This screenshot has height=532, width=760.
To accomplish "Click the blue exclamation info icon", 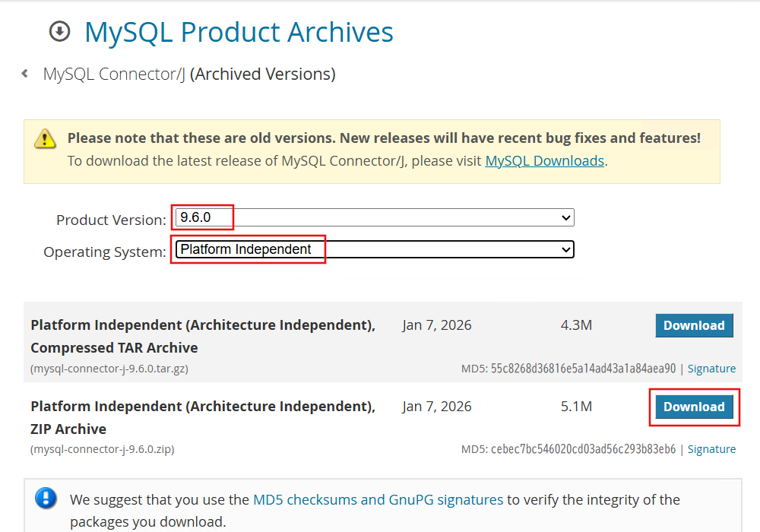I will pos(46,498).
